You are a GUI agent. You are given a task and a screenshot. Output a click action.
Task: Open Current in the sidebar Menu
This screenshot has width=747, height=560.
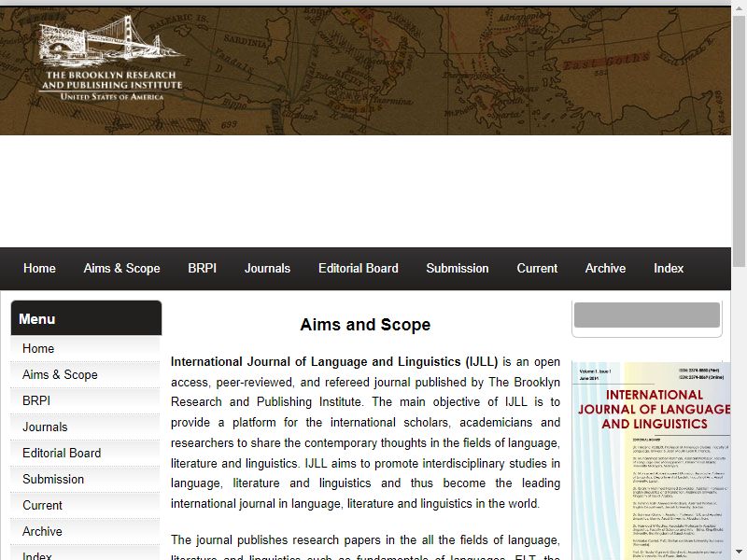pyautogui.click(x=86, y=506)
